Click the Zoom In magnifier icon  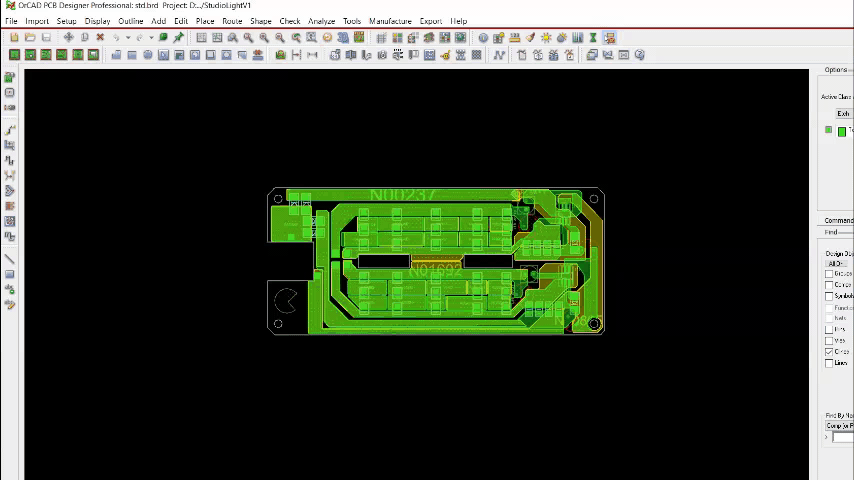[249, 38]
